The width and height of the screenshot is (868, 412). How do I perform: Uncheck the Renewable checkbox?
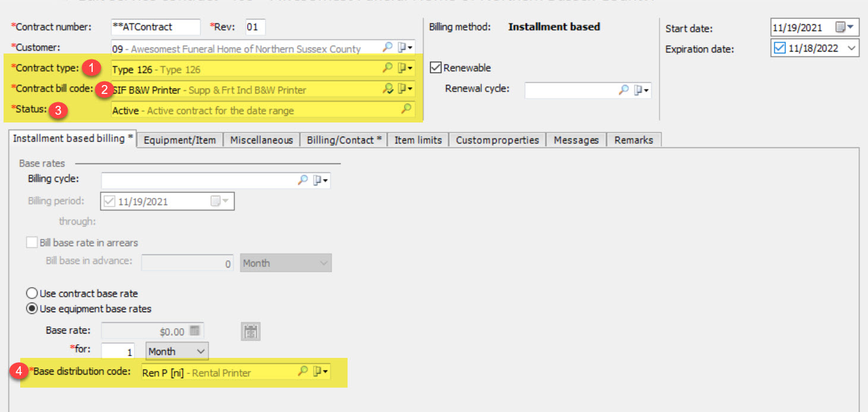coord(436,67)
